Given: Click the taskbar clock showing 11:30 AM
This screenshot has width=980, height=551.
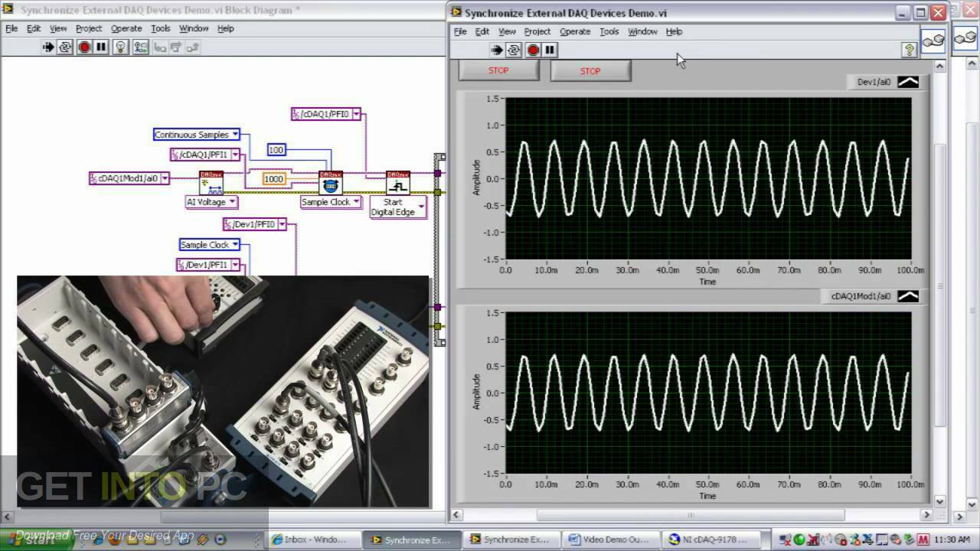Looking at the screenshot, I should 952,540.
